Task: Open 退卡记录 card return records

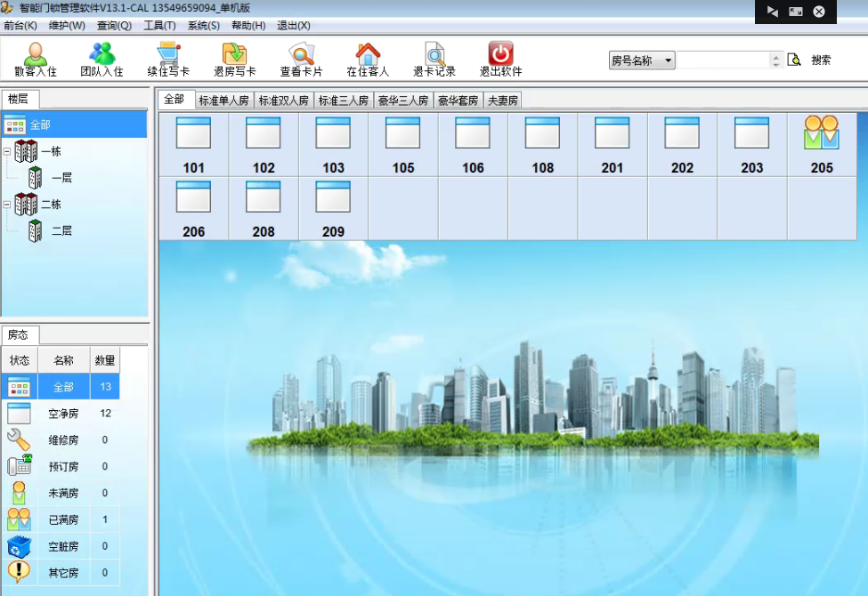Action: click(x=434, y=60)
